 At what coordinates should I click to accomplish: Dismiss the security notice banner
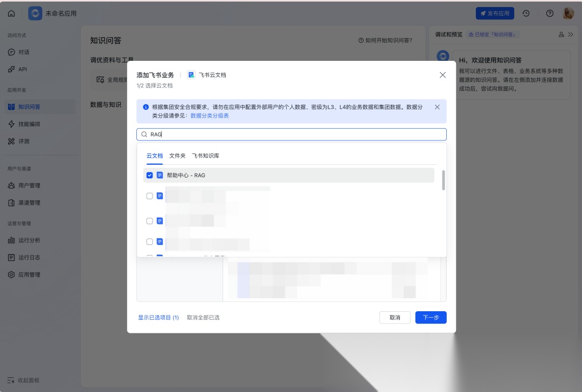coord(437,107)
